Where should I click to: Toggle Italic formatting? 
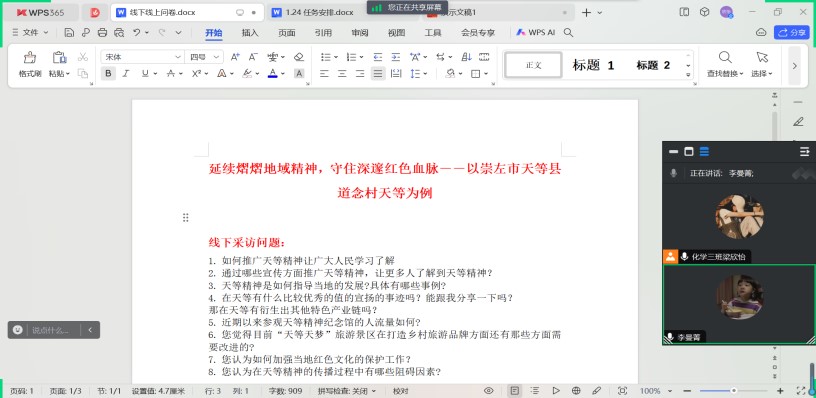pyautogui.click(x=125, y=74)
